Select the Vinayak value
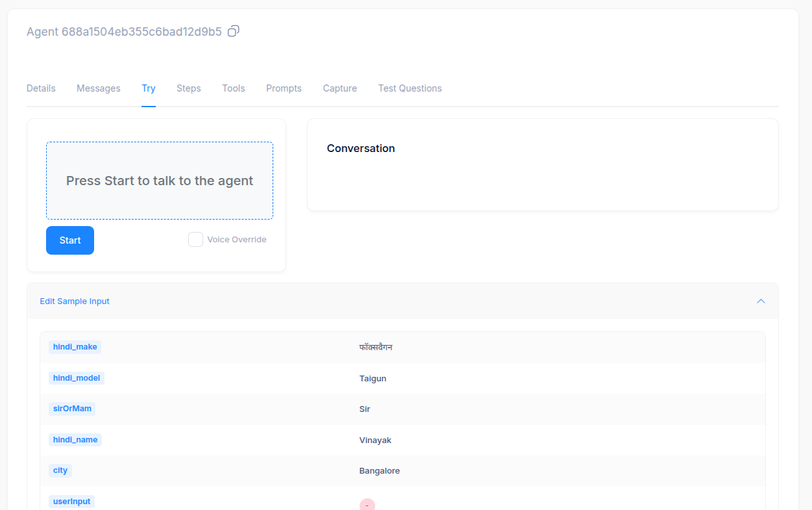Image resolution: width=812 pixels, height=510 pixels. click(375, 440)
